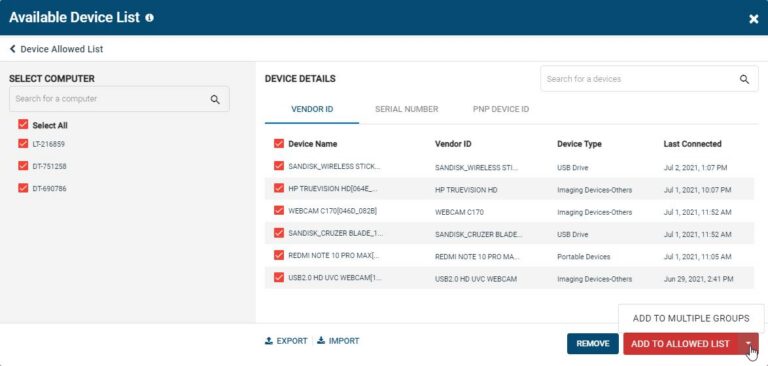Click the HP TRUEVISION HD vendor ID cell
768x366 pixels.
pos(466,190)
